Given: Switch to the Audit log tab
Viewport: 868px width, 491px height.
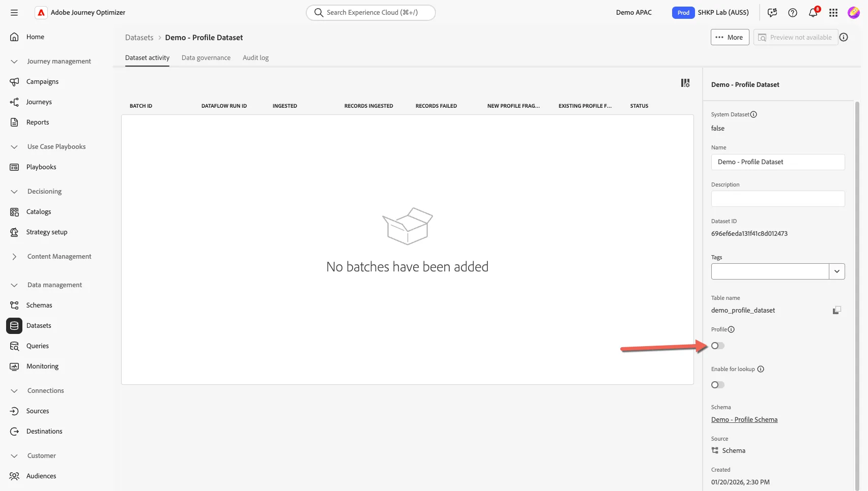Looking at the screenshot, I should tap(255, 58).
